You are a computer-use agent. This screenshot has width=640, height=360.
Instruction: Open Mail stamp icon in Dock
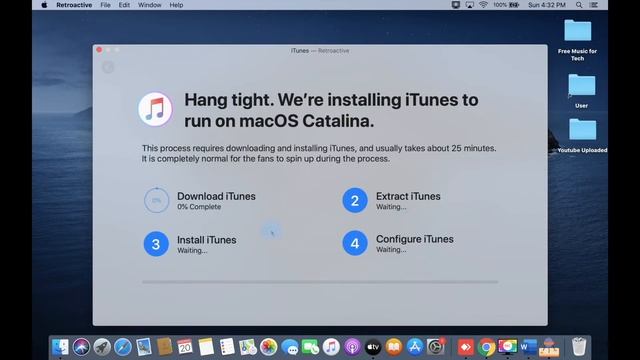144,347
